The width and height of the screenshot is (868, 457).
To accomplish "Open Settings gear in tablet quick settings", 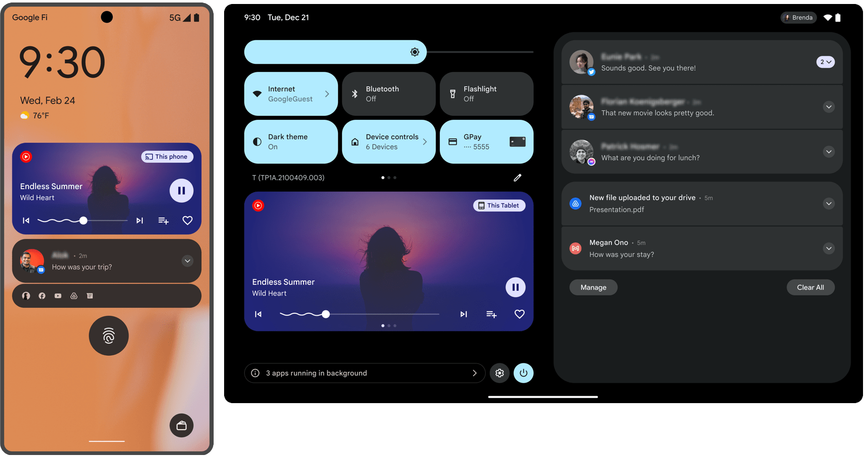I will (500, 373).
